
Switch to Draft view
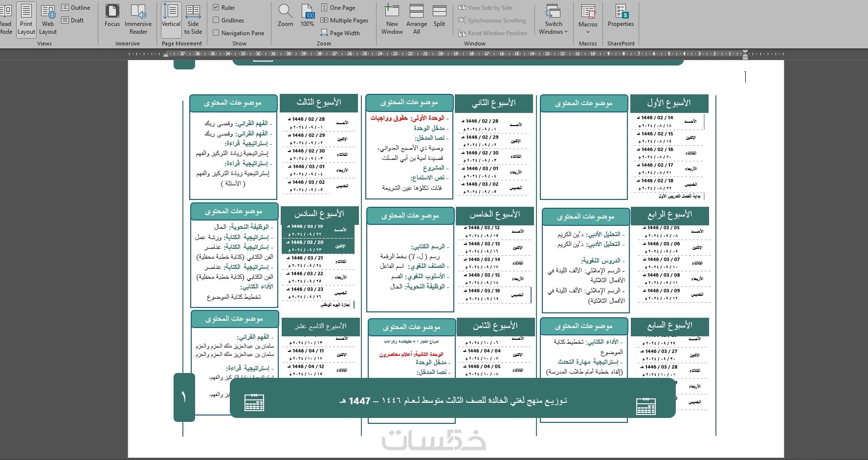click(72, 20)
